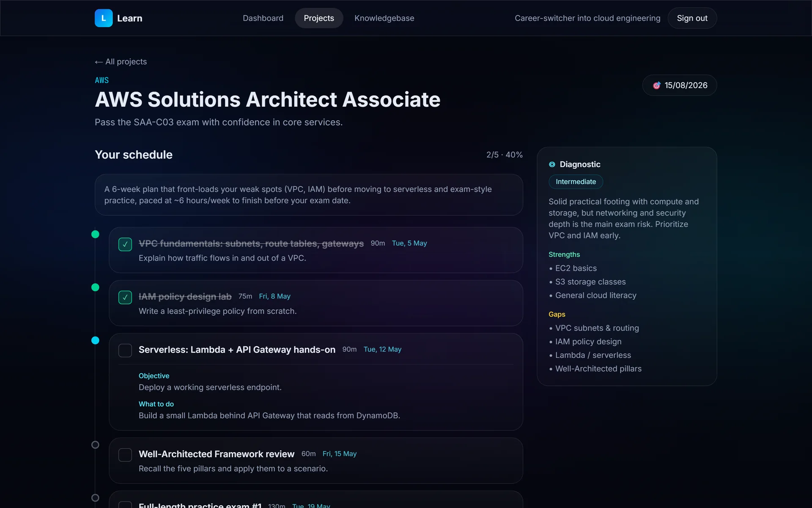Screen dimensions: 812x508
Task: Check Well-Architected Framework review task
Action: click(x=125, y=455)
